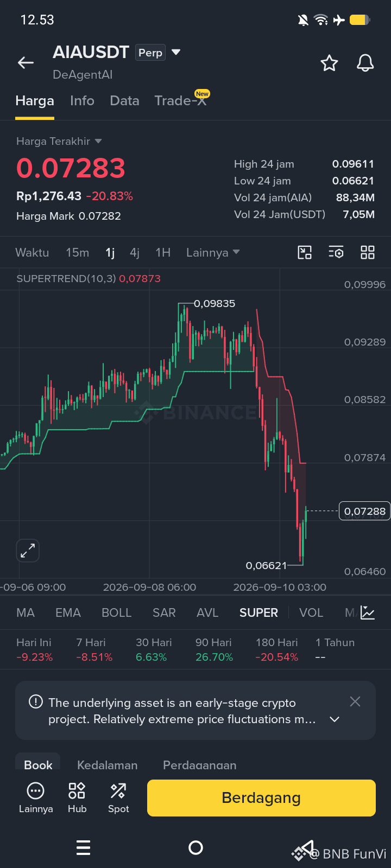Expand the Harga Terakhir price selector

point(59,141)
